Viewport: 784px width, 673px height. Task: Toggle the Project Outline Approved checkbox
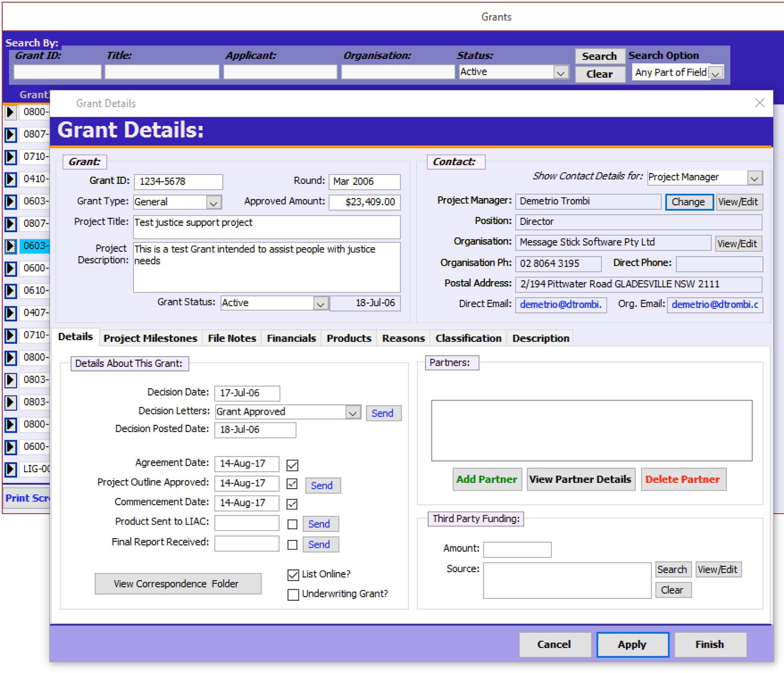293,484
